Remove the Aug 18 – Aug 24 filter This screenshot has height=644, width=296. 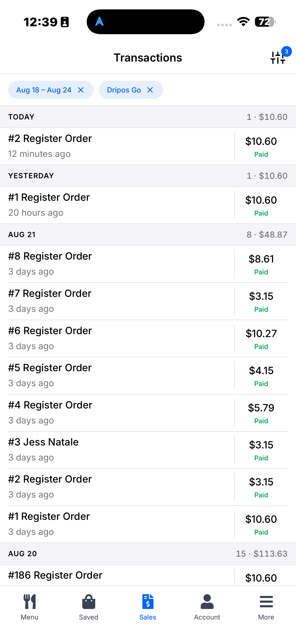[x=81, y=90]
